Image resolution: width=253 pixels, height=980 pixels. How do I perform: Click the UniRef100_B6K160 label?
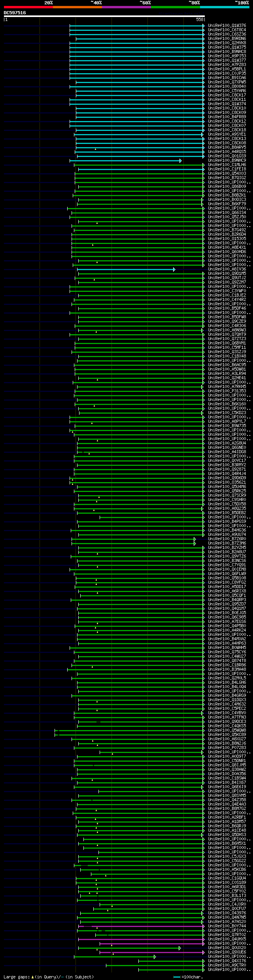tap(227, 404)
